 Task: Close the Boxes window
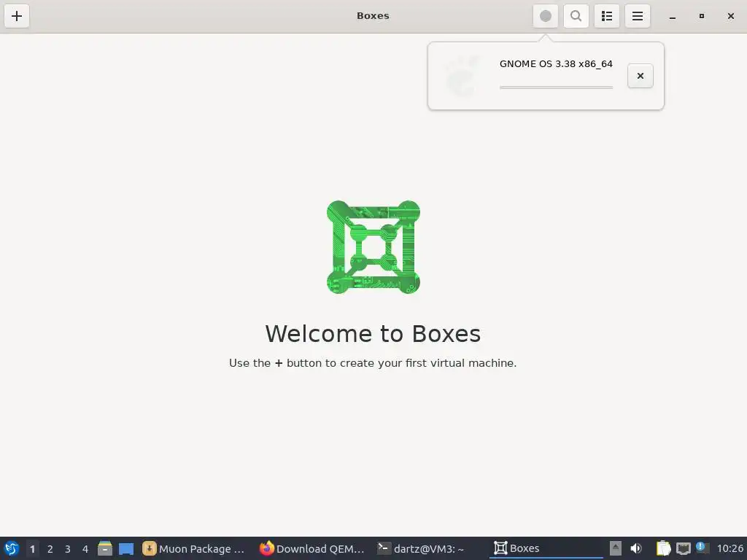click(731, 16)
